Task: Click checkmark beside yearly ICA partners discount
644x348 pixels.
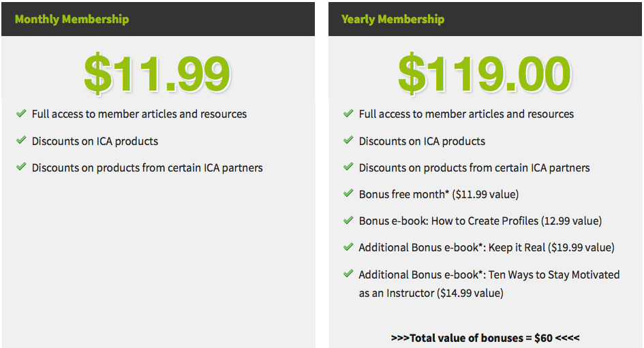Action: (x=348, y=167)
